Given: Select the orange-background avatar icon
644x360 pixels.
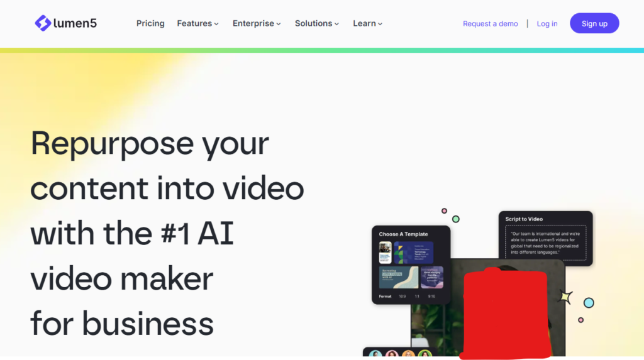Looking at the screenshot, I should (x=408, y=354).
